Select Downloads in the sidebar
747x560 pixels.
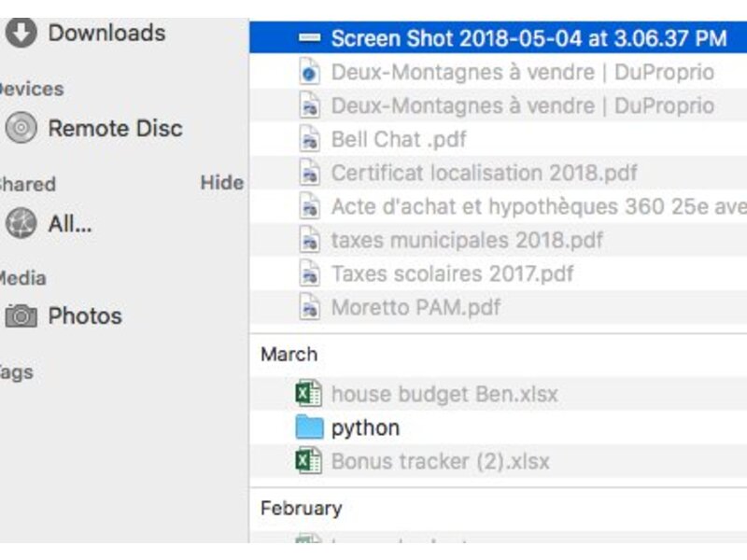pos(106,33)
